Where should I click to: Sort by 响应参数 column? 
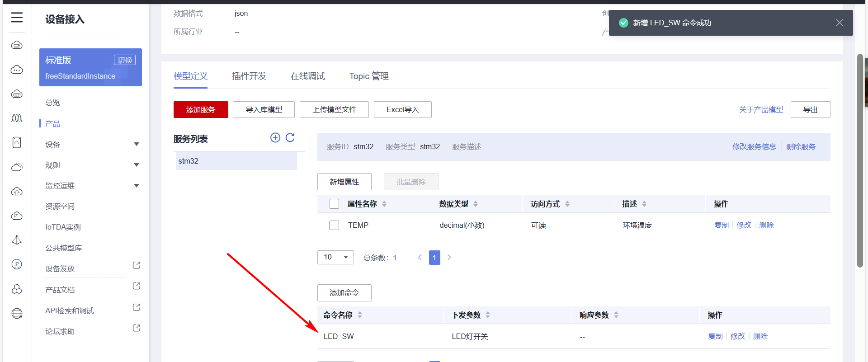point(616,315)
